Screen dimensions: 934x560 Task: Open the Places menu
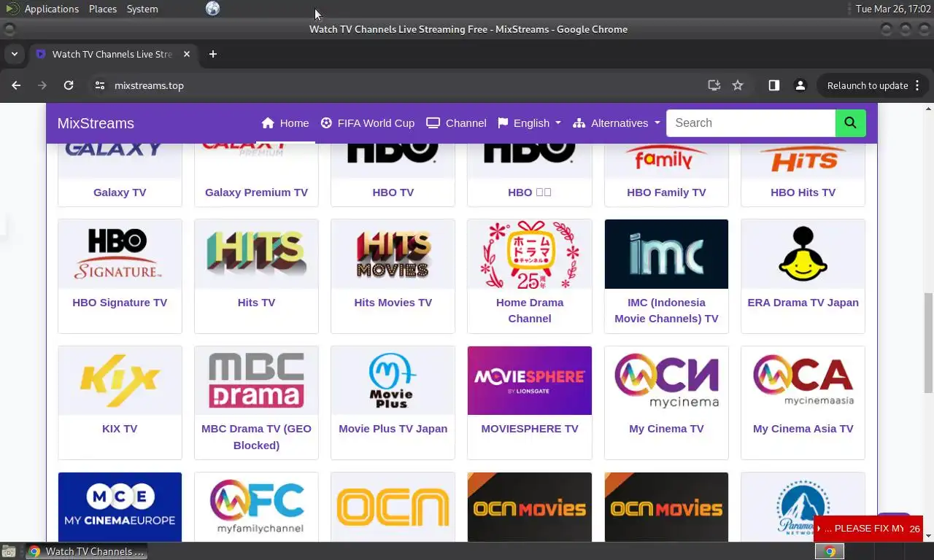[103, 9]
